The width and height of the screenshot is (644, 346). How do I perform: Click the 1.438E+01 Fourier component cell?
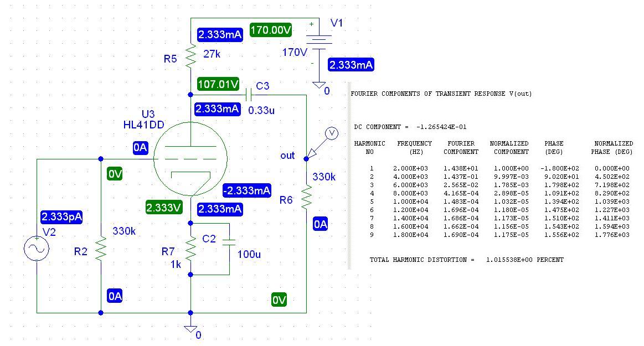tap(461, 168)
